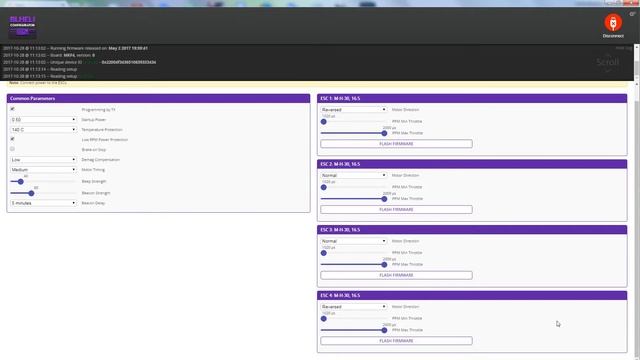This screenshot has width=640, height=360.
Task: Click the Common Parameters panel header
Action: click(x=158, y=98)
